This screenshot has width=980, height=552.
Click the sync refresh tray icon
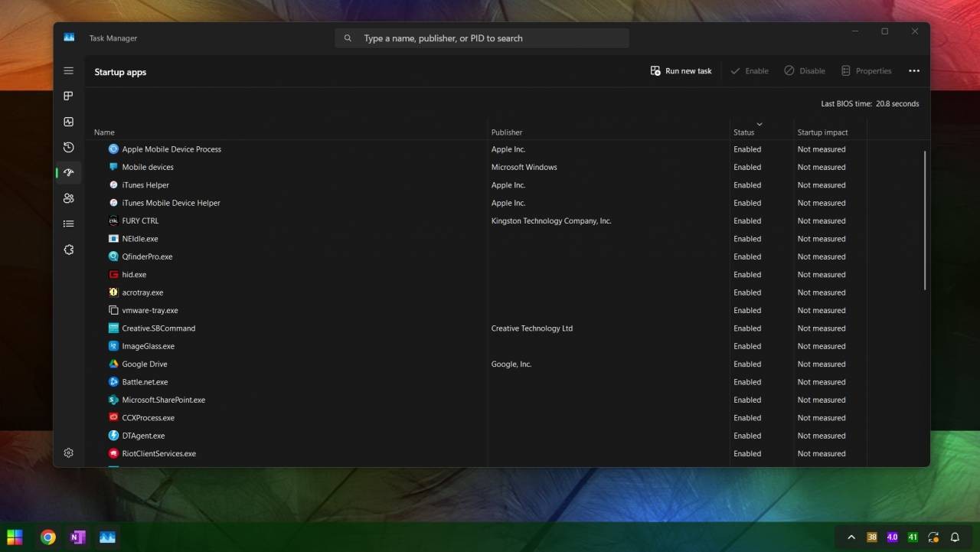coord(933,537)
